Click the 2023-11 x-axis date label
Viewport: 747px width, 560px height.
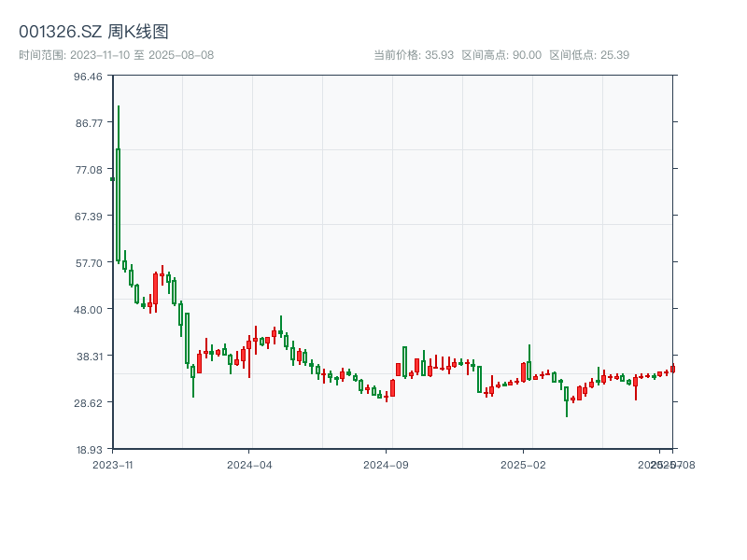click(x=113, y=464)
